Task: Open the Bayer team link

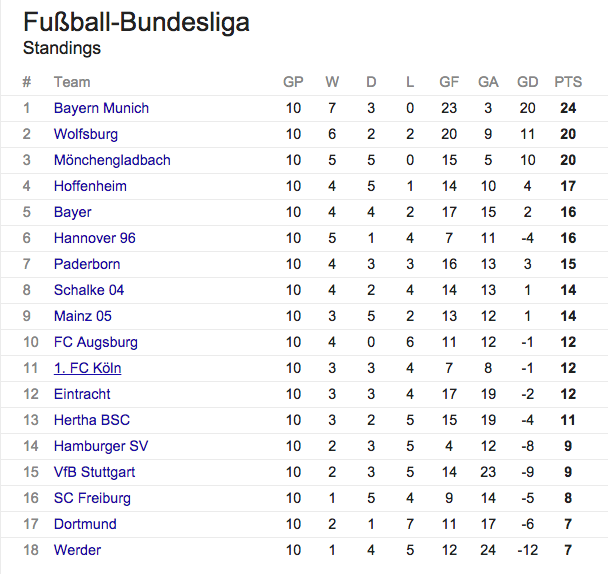Action: [73, 212]
